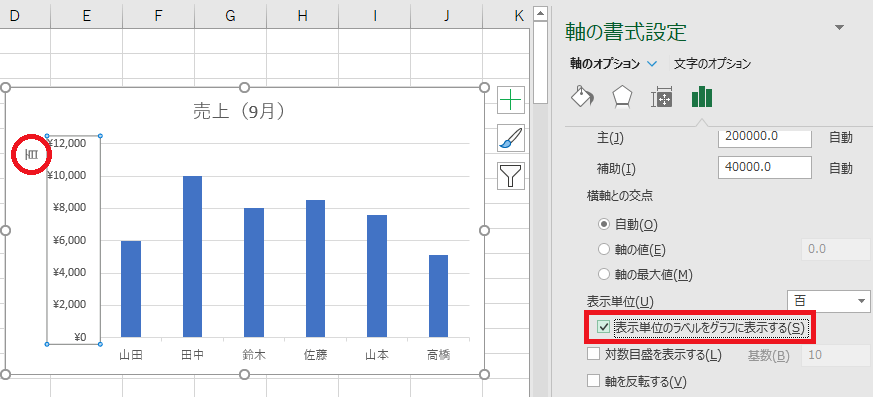Open the Fill & Line icon tab

click(x=582, y=97)
